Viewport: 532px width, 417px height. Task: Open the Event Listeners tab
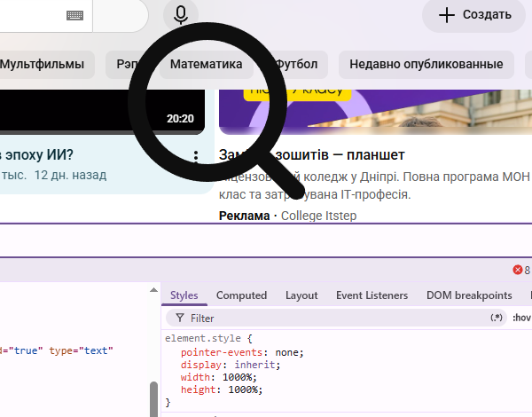372,295
